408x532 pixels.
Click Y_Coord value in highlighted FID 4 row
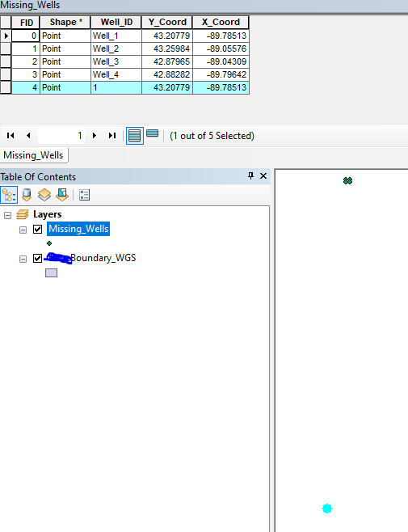(x=167, y=87)
